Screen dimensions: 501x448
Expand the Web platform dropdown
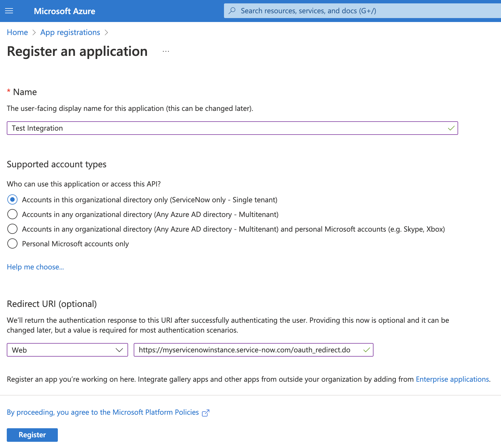(x=67, y=350)
